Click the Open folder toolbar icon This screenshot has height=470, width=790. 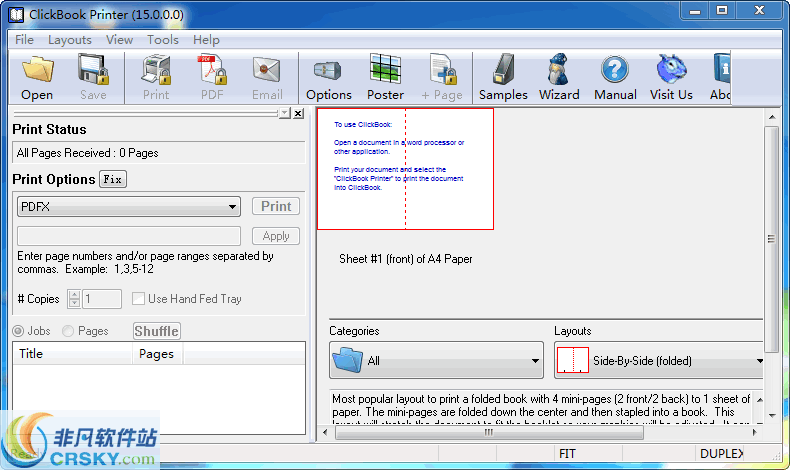tap(37, 70)
